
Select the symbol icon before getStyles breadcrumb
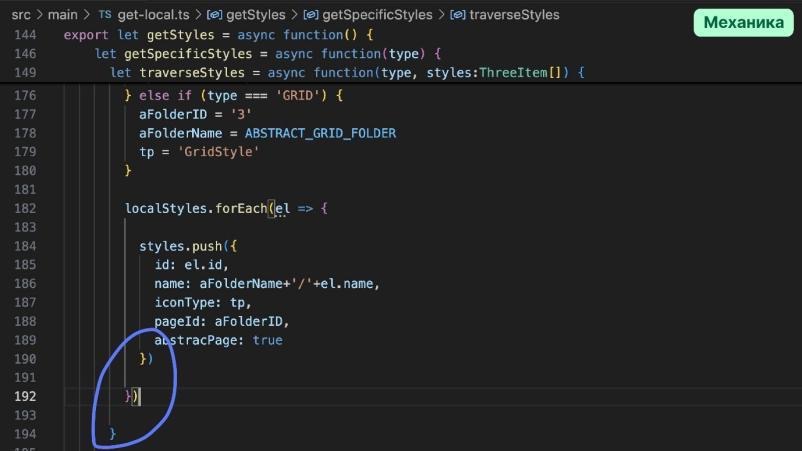214,15
